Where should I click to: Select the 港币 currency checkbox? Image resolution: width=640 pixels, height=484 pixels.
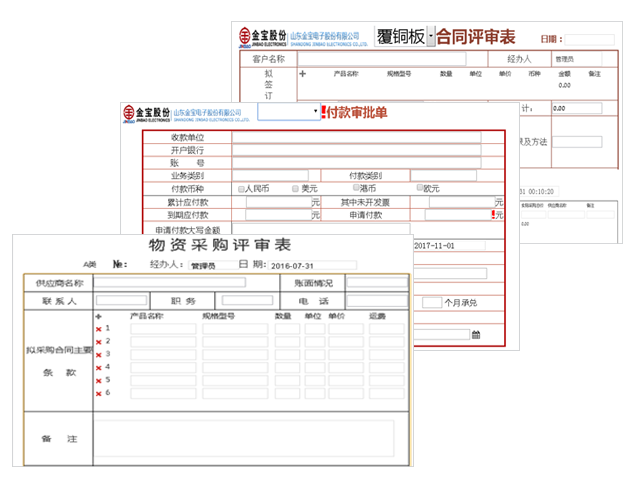coord(357,188)
